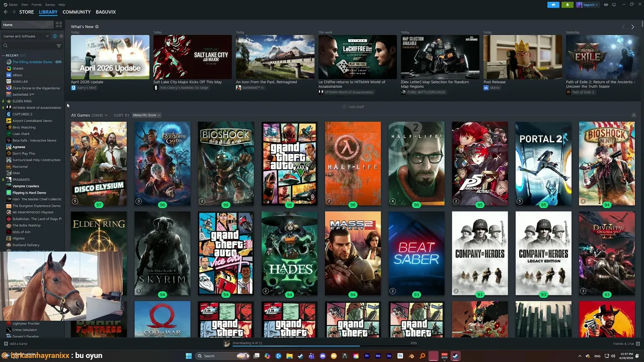Click the Add shelf plus button
Screen dimensions: 644x362
click(x=353, y=107)
